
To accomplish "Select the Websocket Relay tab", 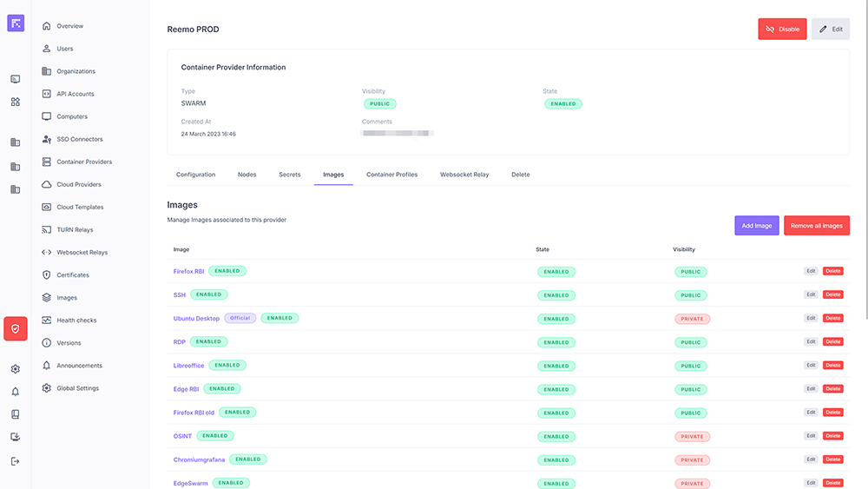I will 464,175.
